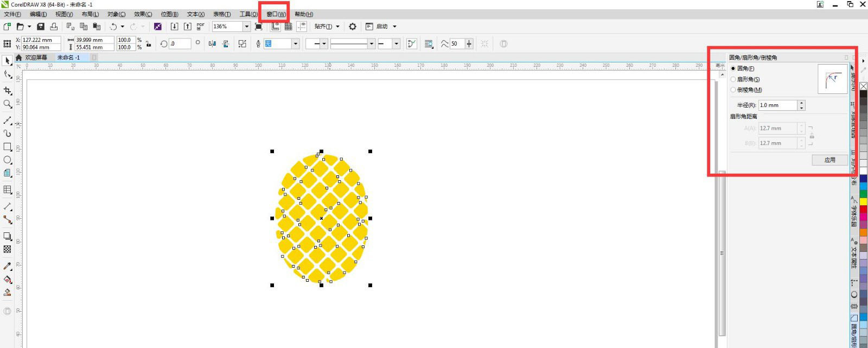
Task: Select the Zoom magnifier tool
Action: tap(8, 104)
